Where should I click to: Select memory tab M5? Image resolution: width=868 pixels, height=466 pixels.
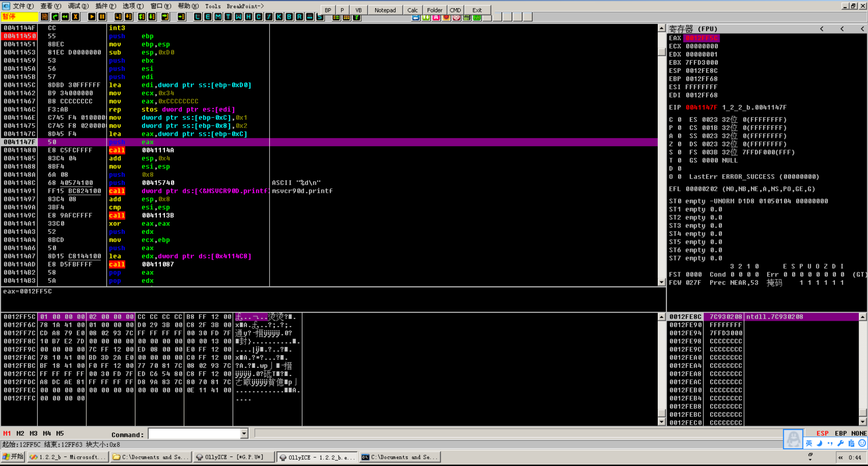[60, 433]
